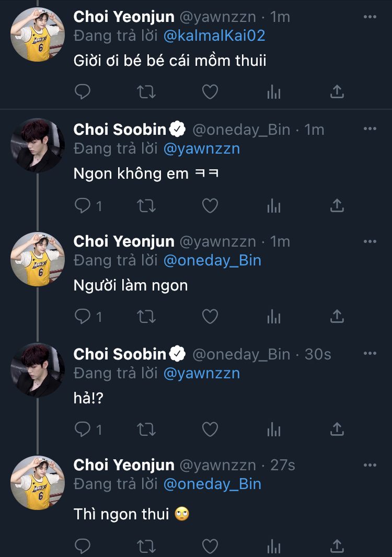The width and height of the screenshot is (392, 557).
Task: Open more options on the "Thì ngon thui" tweet
Action: 370,465
